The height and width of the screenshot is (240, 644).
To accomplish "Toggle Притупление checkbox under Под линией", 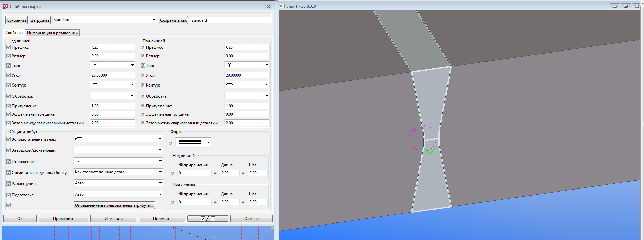I will 143,106.
